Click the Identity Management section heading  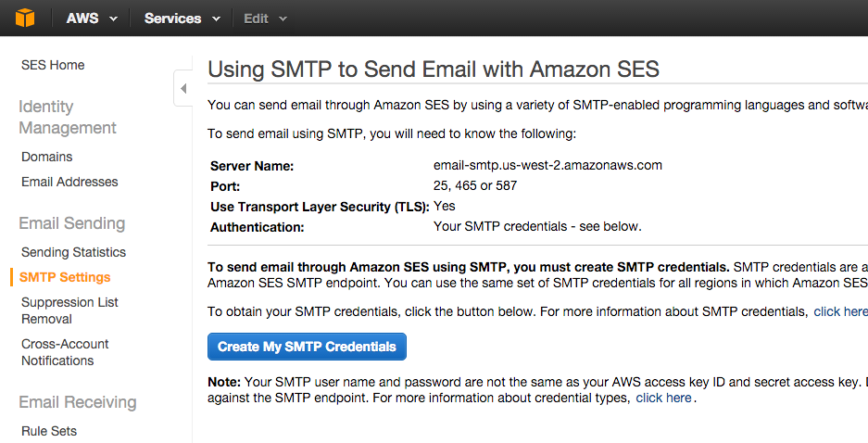(68, 117)
